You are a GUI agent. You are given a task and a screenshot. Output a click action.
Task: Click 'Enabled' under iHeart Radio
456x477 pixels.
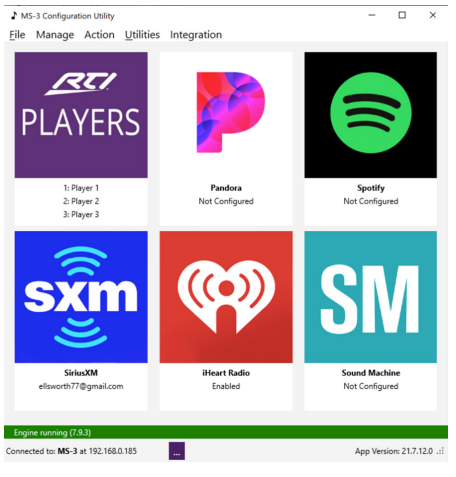(x=226, y=386)
